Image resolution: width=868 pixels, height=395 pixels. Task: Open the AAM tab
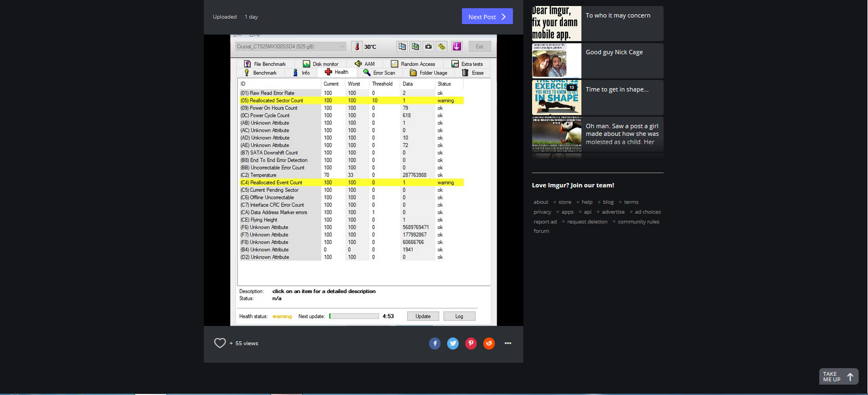click(365, 64)
